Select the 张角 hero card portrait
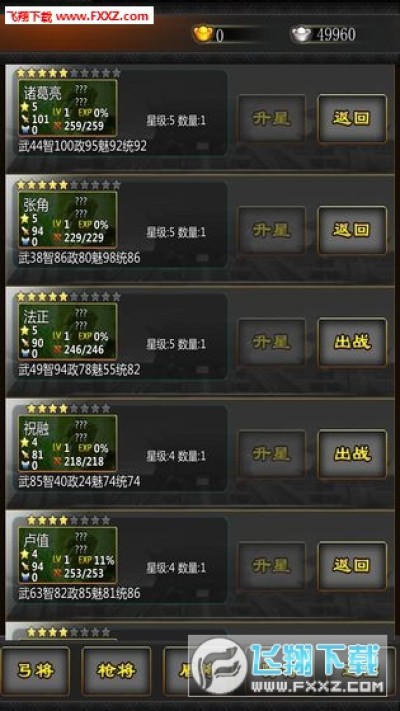The width and height of the screenshot is (400, 711). coord(67,219)
